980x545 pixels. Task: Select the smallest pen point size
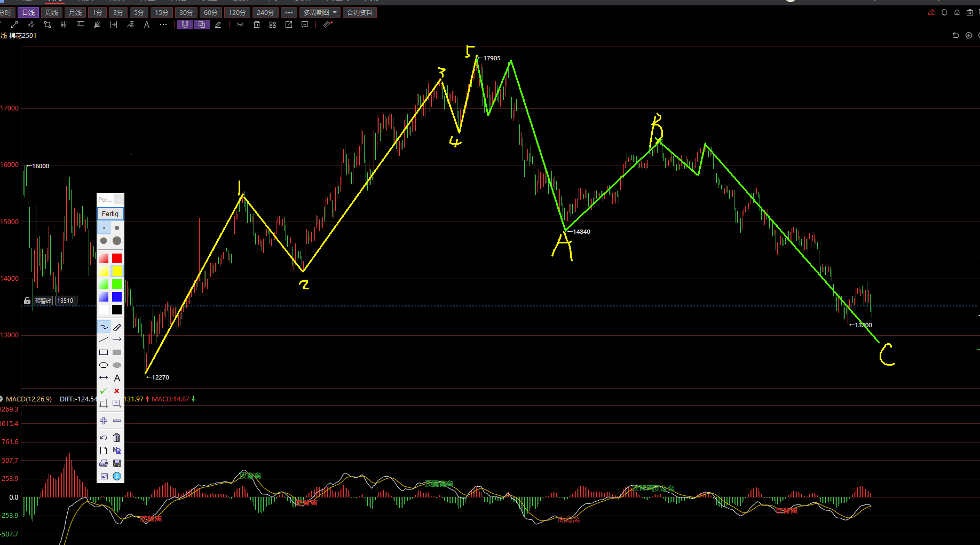coord(104,228)
